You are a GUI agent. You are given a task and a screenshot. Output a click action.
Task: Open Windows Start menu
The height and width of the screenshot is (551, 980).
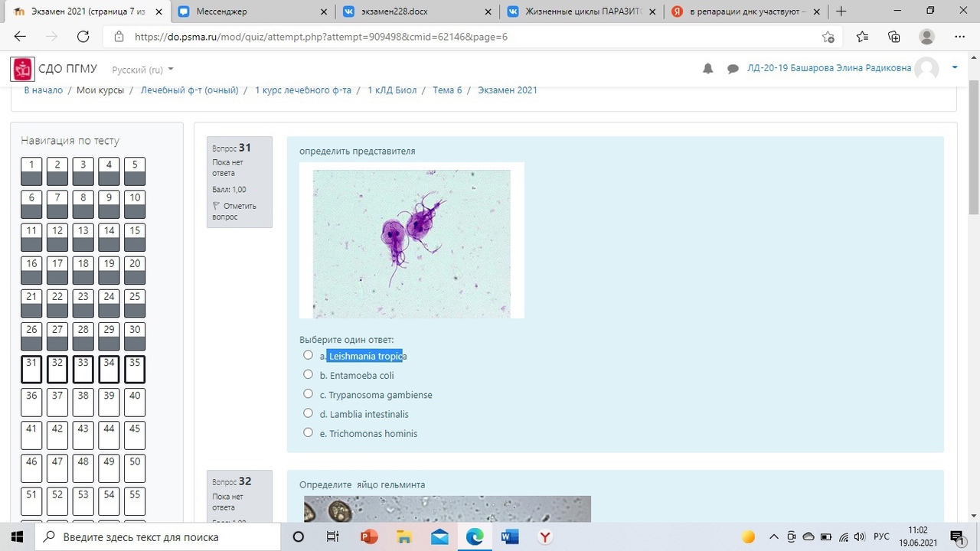(x=18, y=536)
